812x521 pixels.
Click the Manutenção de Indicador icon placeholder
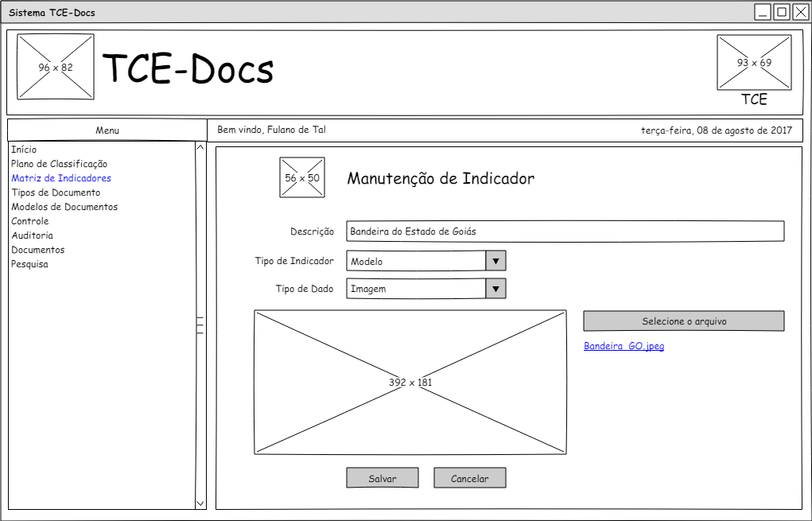point(302,177)
